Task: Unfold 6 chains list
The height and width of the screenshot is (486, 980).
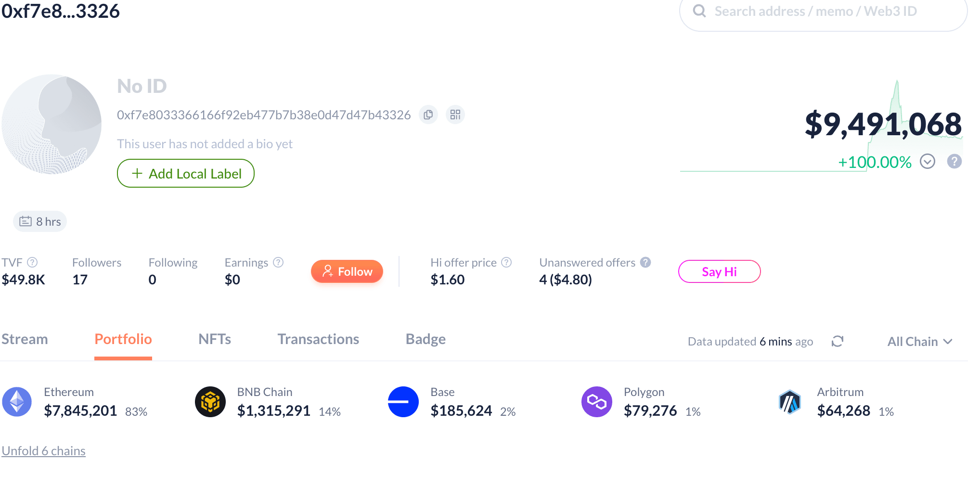Action: 43,451
